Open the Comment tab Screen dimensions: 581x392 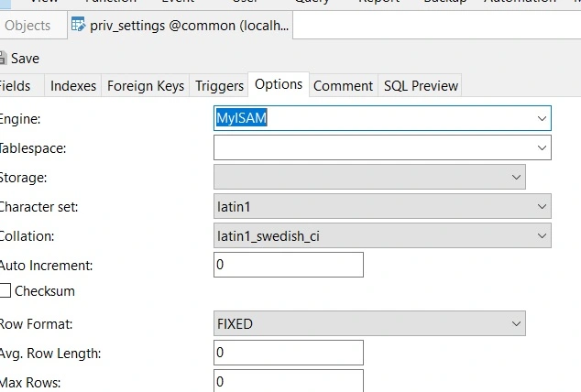(x=343, y=86)
